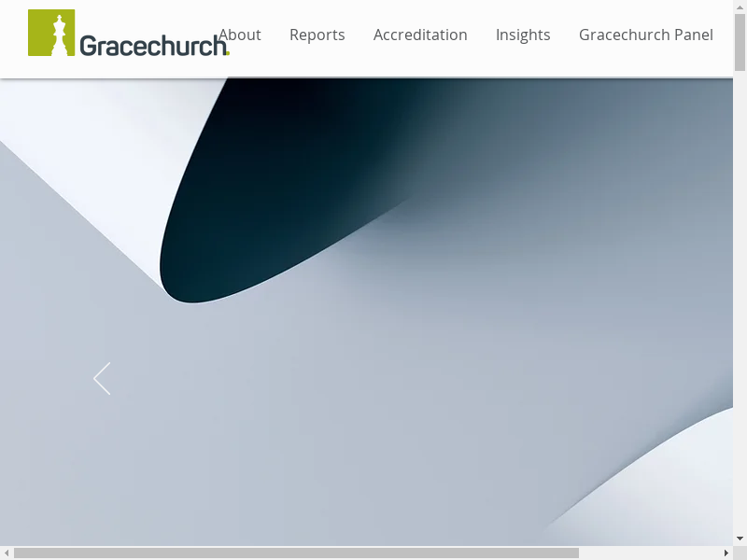This screenshot has width=747, height=560.
Task: Go to the Reports page
Action: pyautogui.click(x=317, y=35)
